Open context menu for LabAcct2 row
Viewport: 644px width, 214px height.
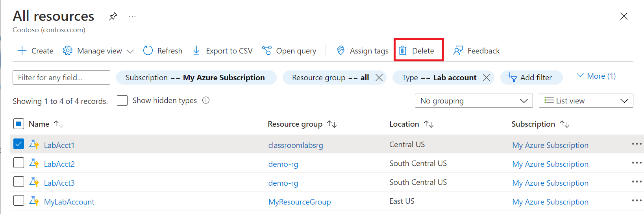tap(637, 163)
